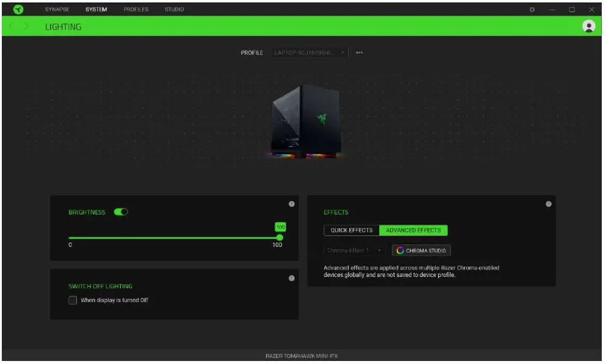Image resolution: width=606 pixels, height=364 pixels.
Task: Go back with the left arrow icon
Action: pos(11,26)
